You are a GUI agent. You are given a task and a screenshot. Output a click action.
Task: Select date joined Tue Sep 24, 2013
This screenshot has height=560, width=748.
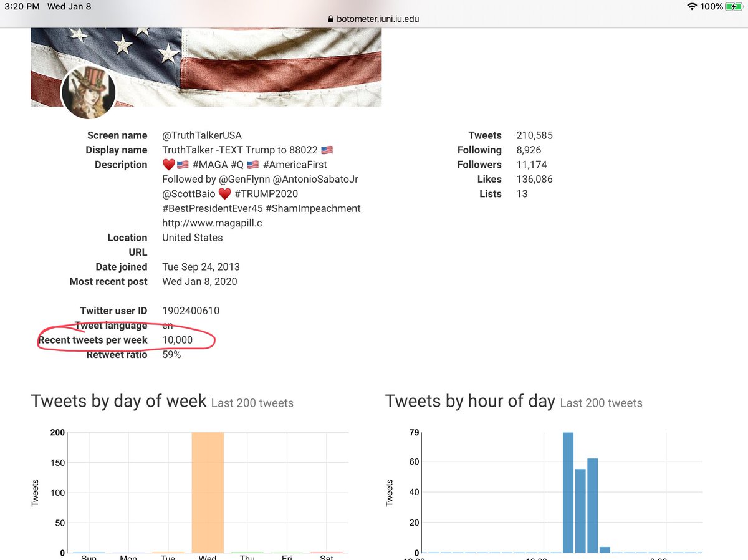(x=201, y=267)
